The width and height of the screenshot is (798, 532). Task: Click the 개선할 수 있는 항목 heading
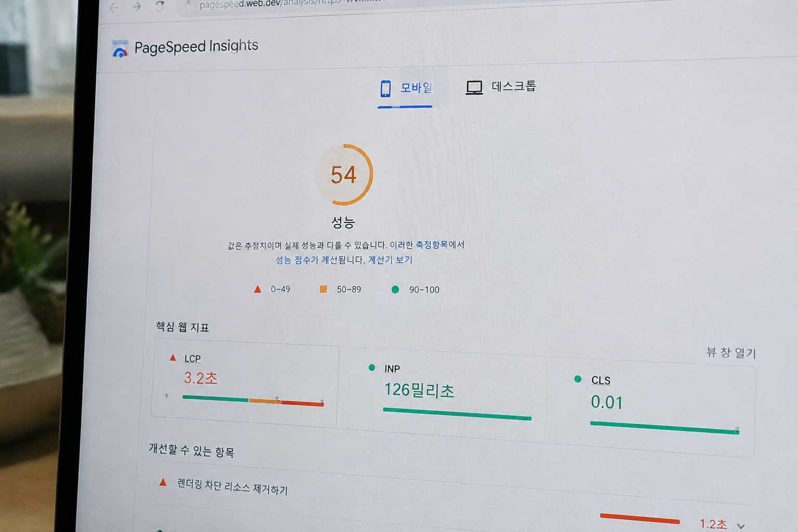tap(192, 450)
